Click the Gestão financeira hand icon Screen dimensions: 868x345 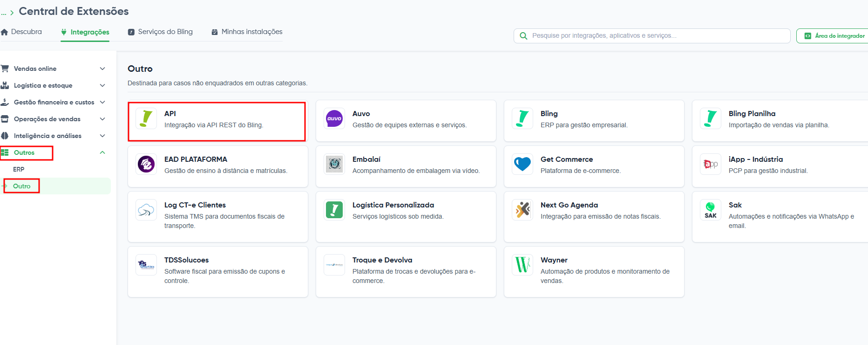5,102
